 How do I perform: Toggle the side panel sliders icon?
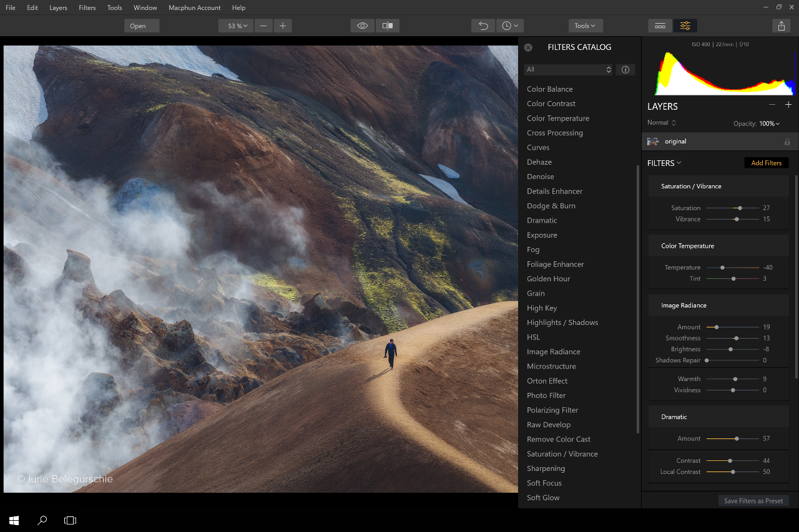685,26
